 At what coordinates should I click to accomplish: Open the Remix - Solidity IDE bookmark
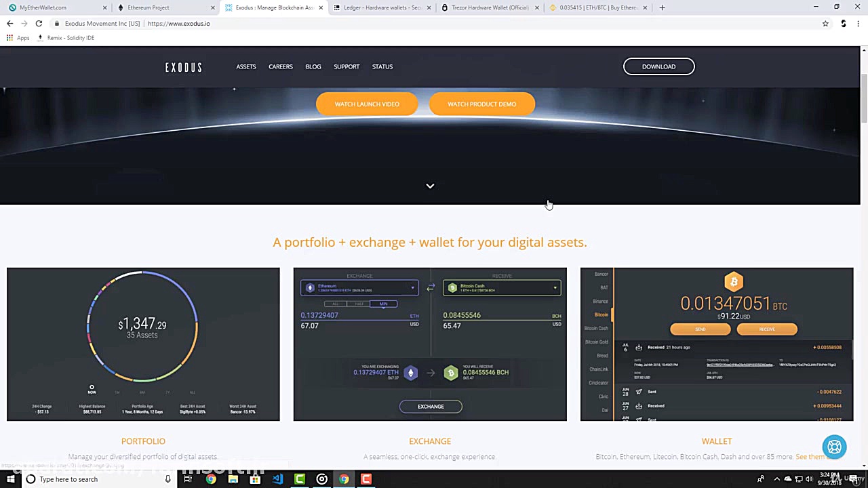pos(66,38)
